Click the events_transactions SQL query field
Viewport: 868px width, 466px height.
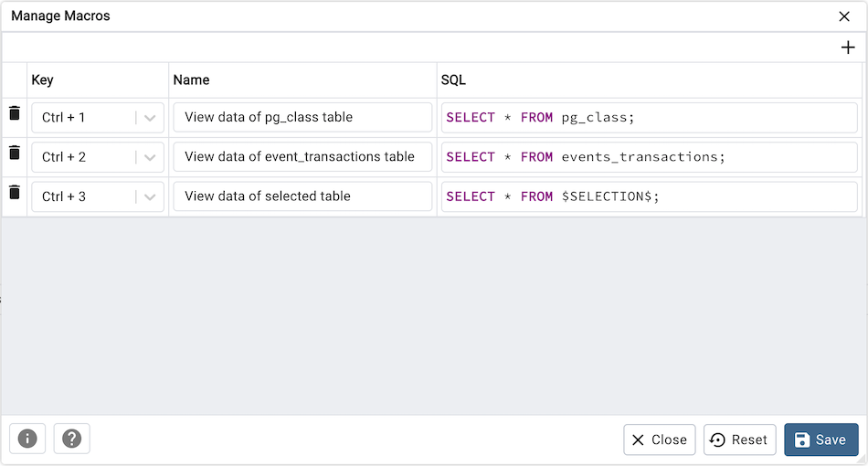(649, 157)
